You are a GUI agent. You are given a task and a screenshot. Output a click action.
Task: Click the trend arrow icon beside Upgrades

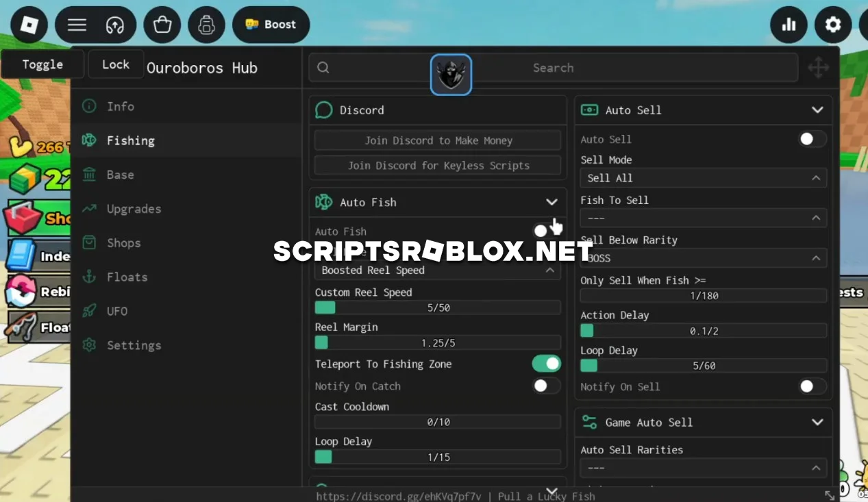[x=89, y=209]
